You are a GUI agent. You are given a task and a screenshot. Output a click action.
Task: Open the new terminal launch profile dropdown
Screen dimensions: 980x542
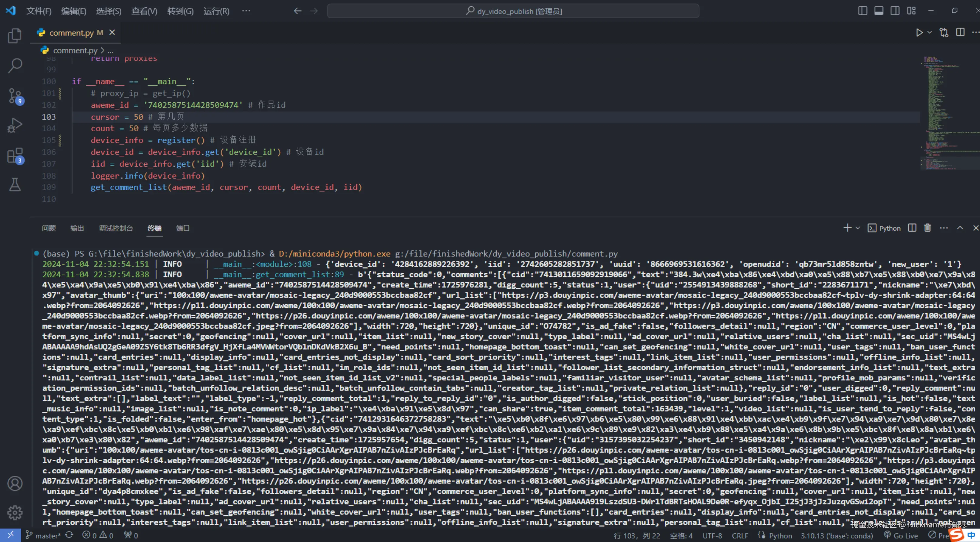(858, 228)
